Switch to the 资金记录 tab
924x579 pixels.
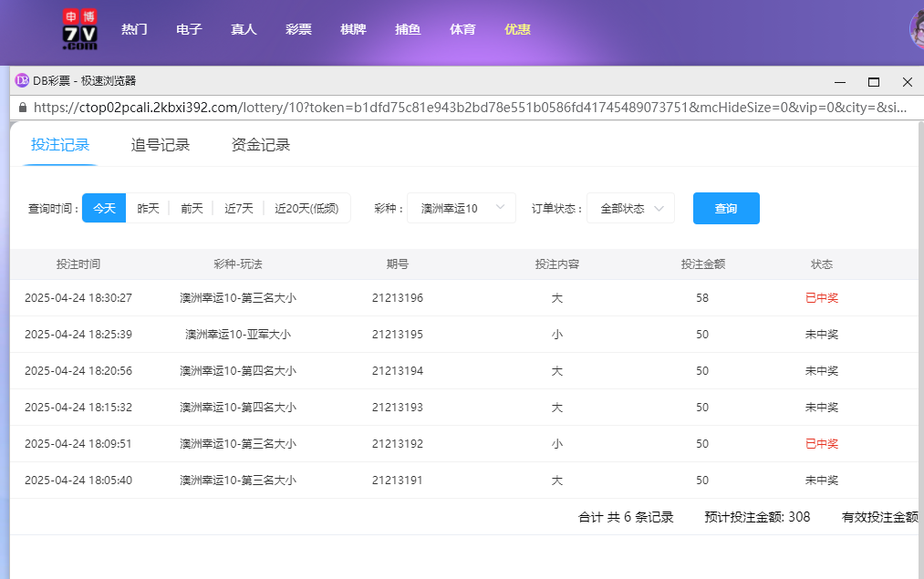click(262, 144)
